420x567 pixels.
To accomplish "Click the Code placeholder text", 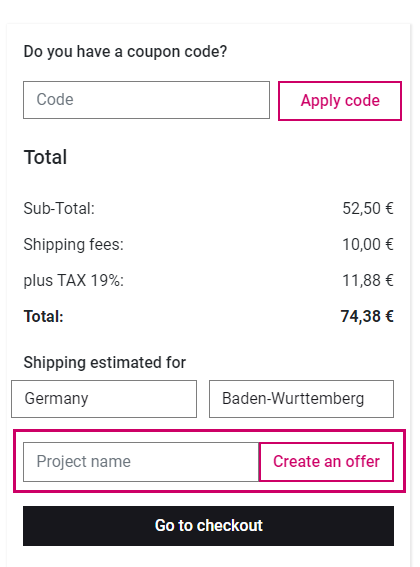I will tap(55, 99).
